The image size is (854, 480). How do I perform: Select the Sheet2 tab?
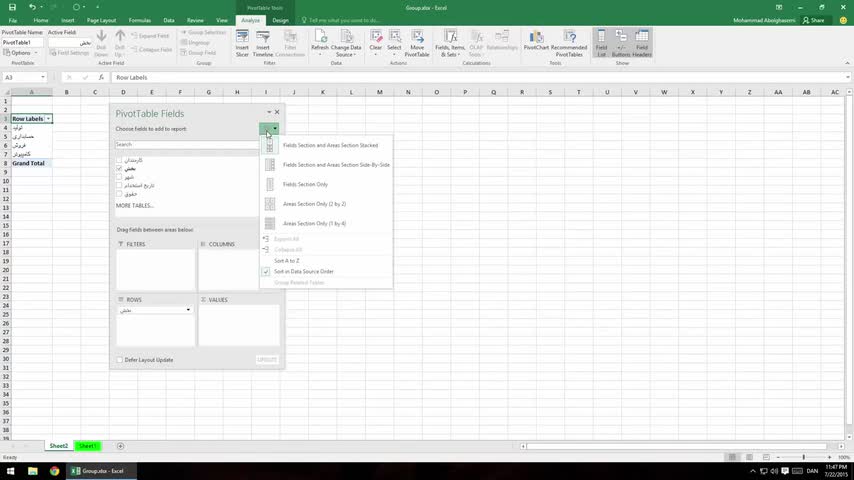point(59,446)
